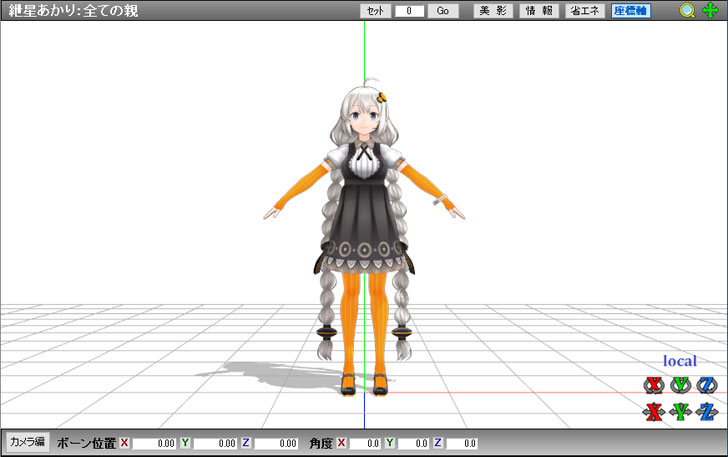The image size is (728, 457).
Task: Click the green four-arrow pan view icon
Action: click(x=710, y=11)
